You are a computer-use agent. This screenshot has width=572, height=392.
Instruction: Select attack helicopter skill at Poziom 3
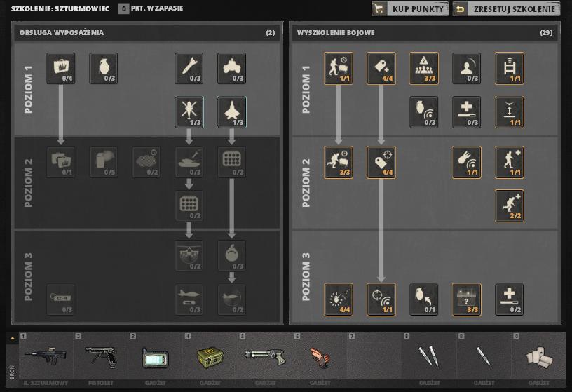point(189,256)
